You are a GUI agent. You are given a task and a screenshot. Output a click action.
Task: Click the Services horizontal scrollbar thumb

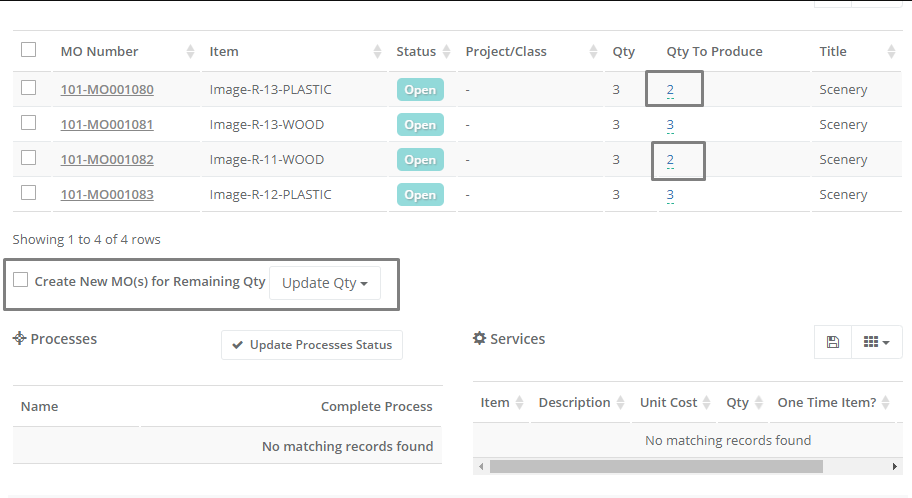(x=656, y=467)
